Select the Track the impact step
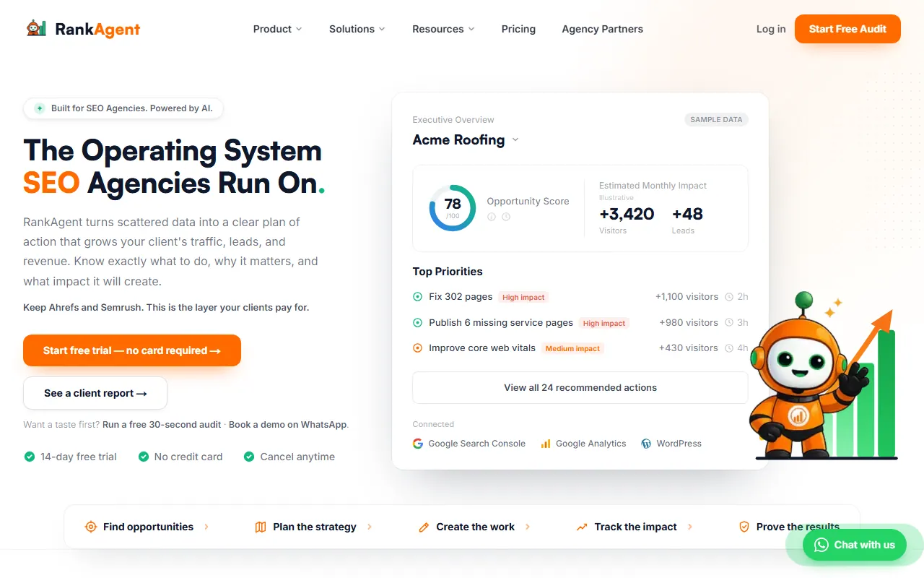Viewport: 924px width, 578px height. coord(635,527)
